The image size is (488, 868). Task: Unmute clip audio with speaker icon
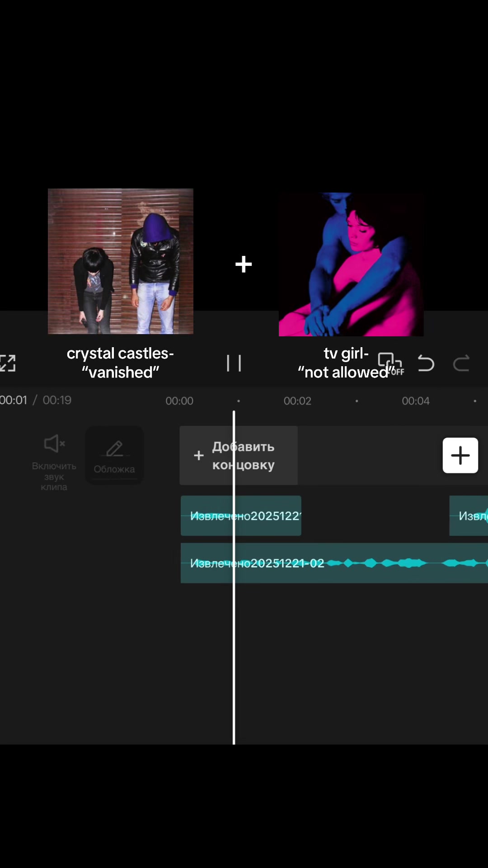click(54, 443)
